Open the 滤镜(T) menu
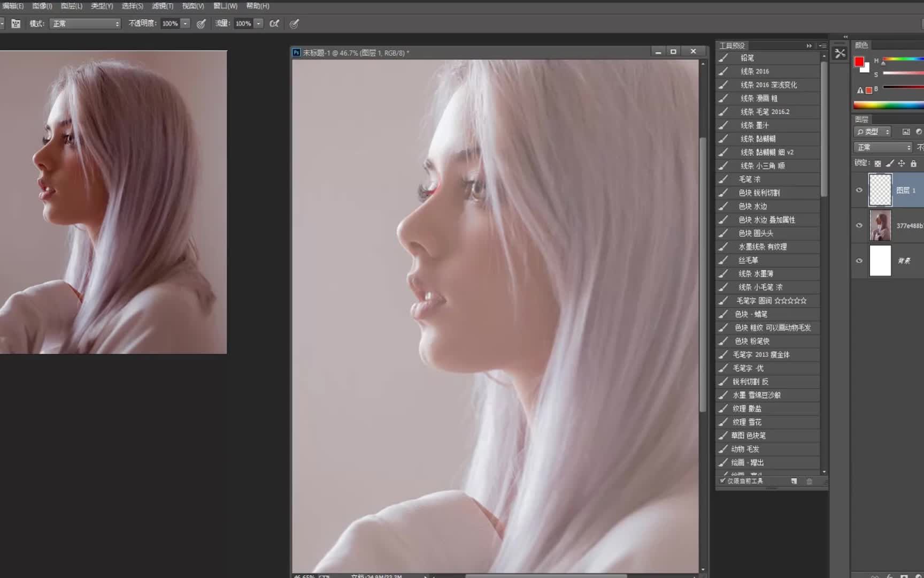 [x=163, y=6]
